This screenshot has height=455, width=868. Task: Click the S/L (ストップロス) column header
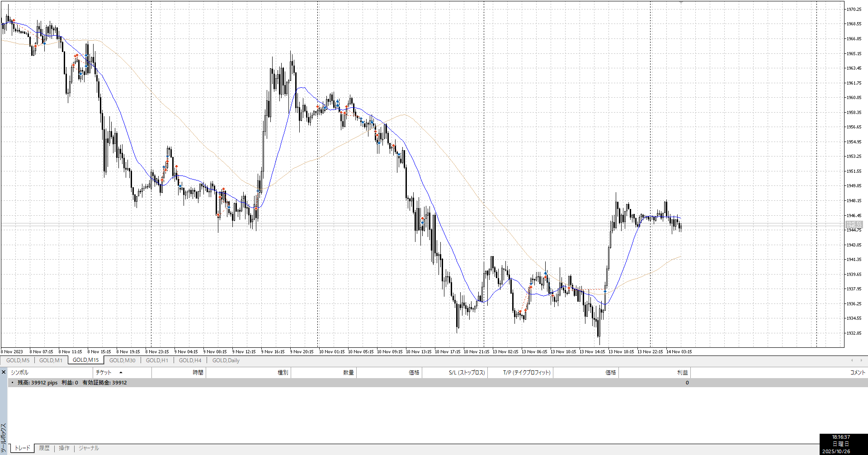467,373
